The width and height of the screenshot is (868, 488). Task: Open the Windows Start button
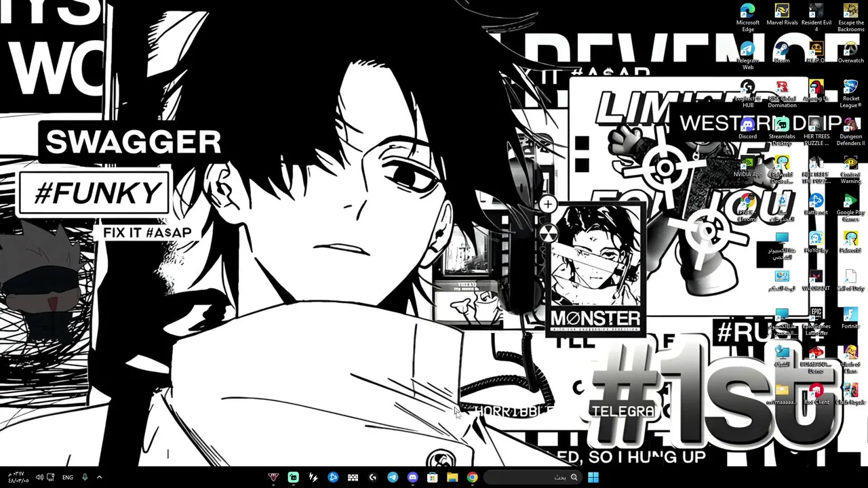click(593, 477)
